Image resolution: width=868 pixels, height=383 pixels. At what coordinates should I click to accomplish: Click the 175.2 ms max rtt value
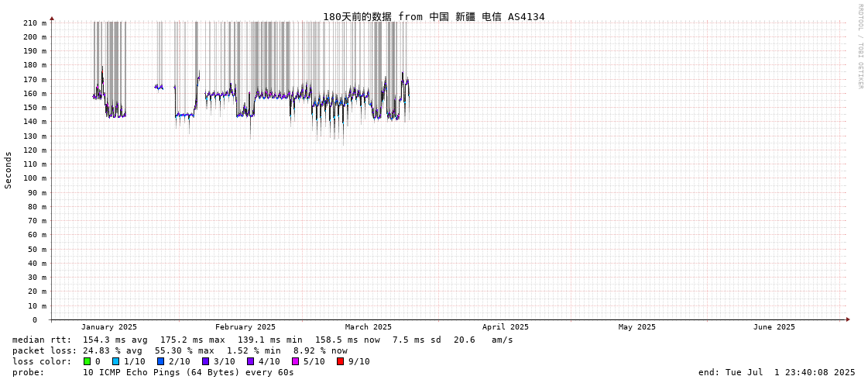194,340
